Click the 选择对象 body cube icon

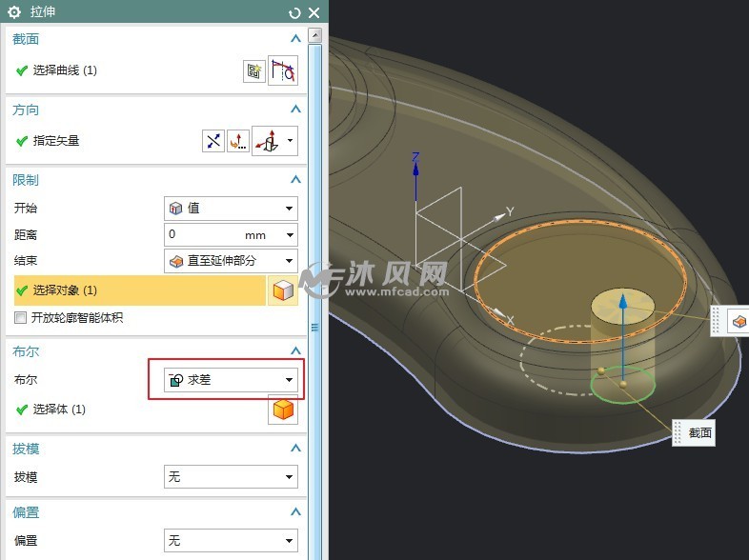(x=283, y=290)
